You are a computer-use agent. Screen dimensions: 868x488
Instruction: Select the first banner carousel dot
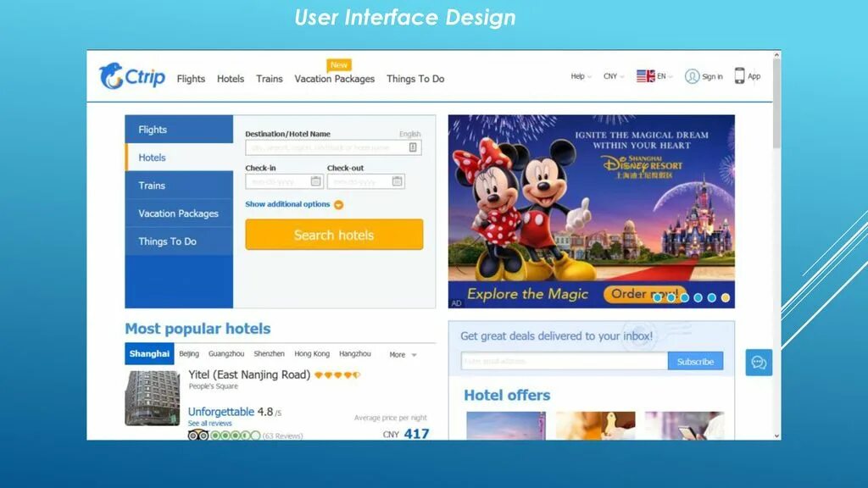(x=657, y=297)
